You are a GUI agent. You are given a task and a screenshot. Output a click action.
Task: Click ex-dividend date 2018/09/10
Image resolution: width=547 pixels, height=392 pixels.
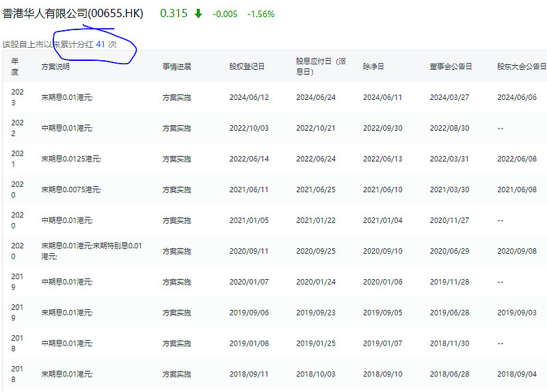click(383, 374)
